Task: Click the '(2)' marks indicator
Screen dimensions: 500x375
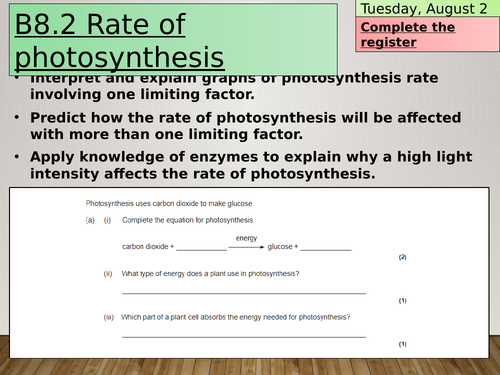Action: [x=403, y=257]
